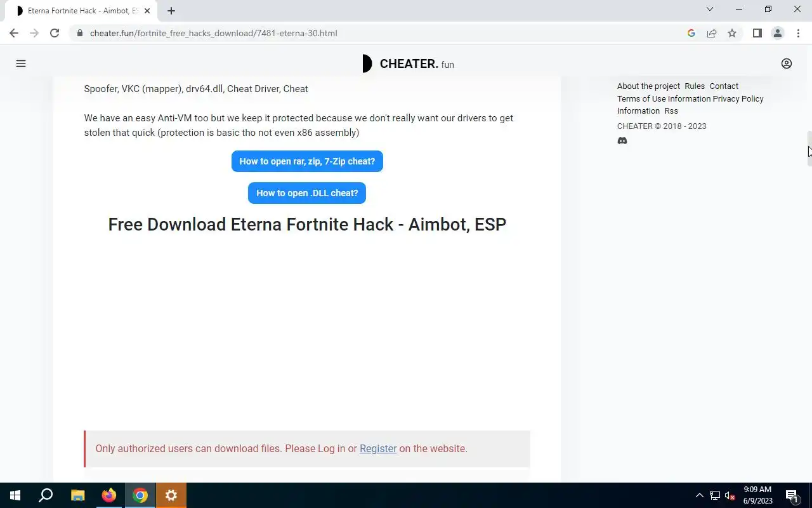Bookmark this page with the star icon

[x=732, y=33]
